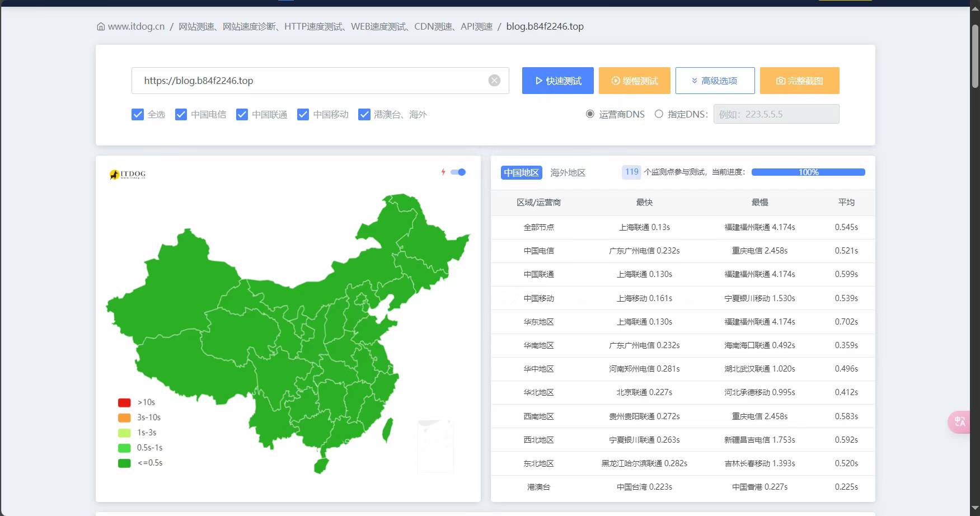This screenshot has height=516, width=980.
Task: Start the 快速测试 quick test
Action: (x=558, y=81)
